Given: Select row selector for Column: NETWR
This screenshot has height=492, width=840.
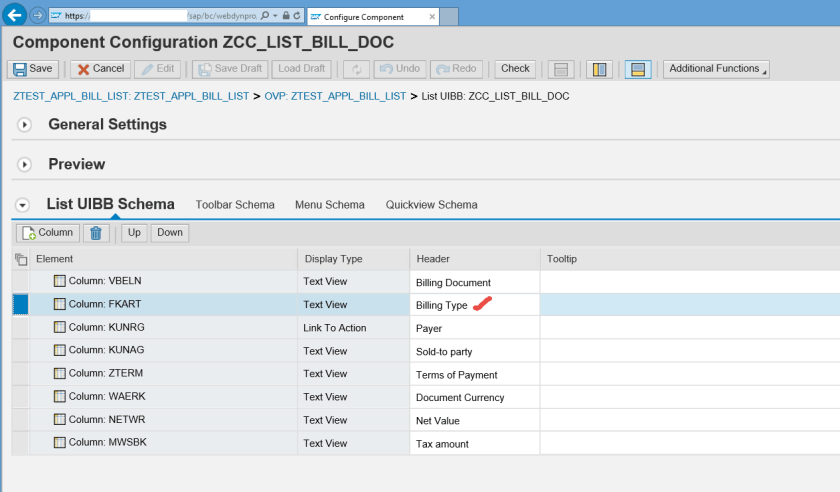Looking at the screenshot, I should pyautogui.click(x=20, y=420).
